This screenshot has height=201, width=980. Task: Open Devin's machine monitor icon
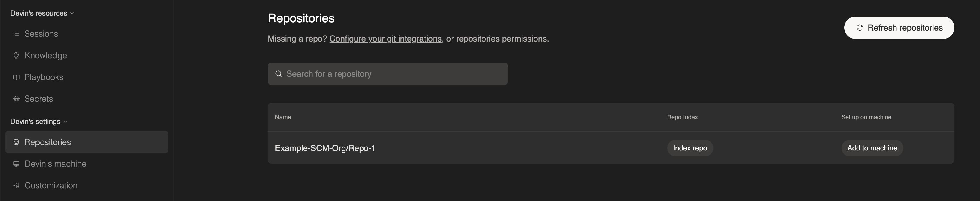click(x=16, y=164)
